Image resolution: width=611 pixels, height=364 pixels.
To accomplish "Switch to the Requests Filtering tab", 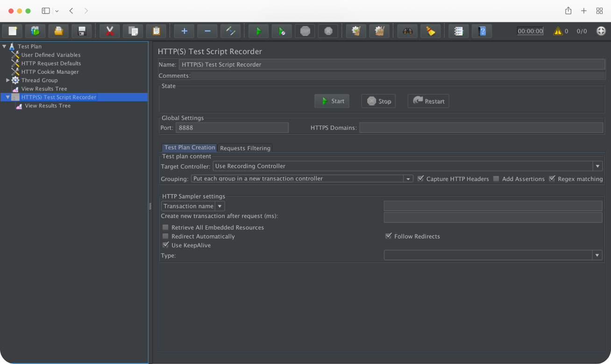I will 245,148.
